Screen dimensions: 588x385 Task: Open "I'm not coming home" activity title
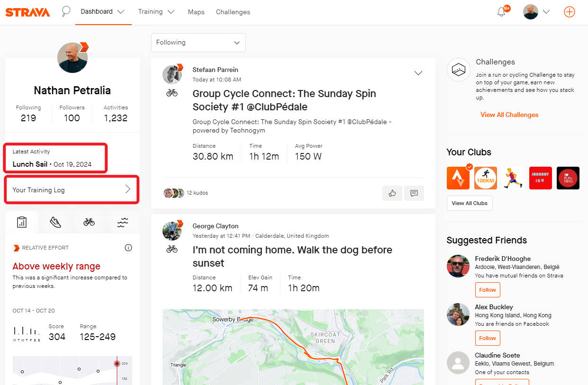tap(292, 256)
